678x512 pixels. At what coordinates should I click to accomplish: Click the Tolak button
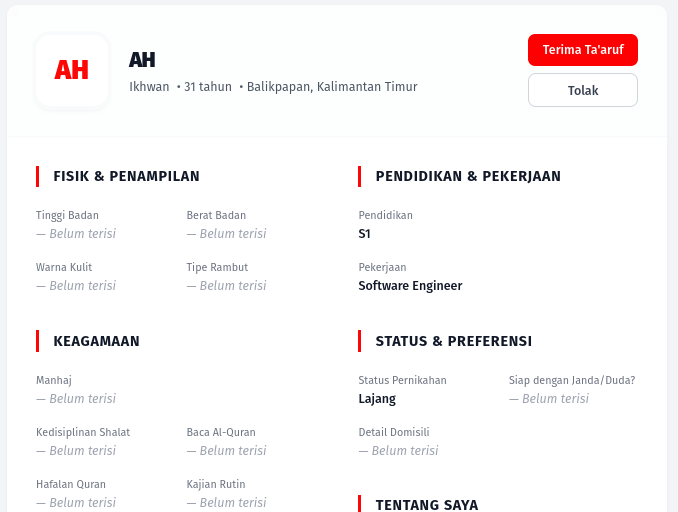[582, 90]
